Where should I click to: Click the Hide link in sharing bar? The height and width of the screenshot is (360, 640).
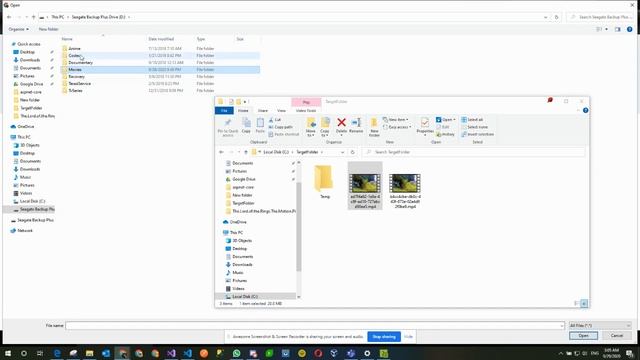[408, 337]
